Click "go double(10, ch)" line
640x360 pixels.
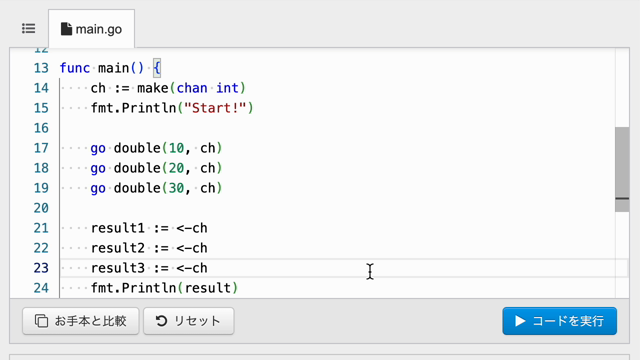coord(156,148)
